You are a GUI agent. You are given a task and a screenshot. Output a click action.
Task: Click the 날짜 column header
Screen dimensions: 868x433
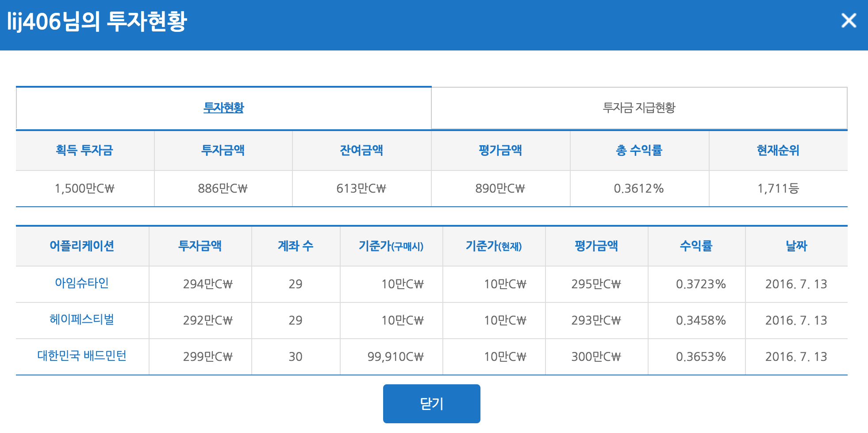pyautogui.click(x=796, y=246)
